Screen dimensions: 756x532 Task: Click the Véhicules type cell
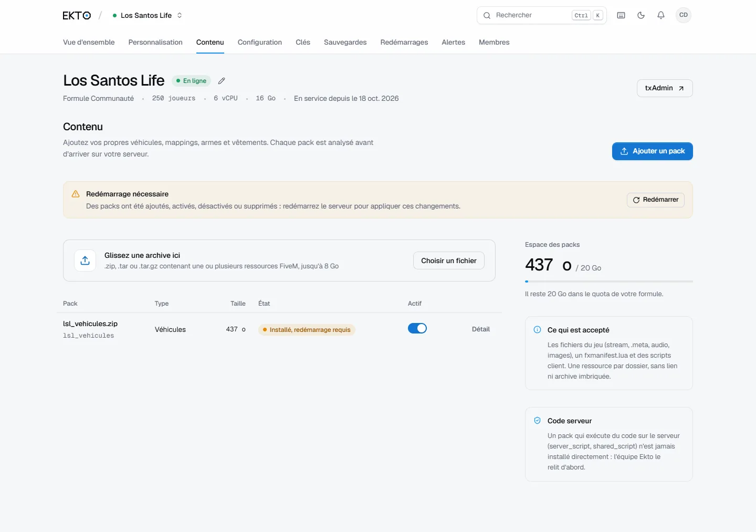pyautogui.click(x=170, y=330)
